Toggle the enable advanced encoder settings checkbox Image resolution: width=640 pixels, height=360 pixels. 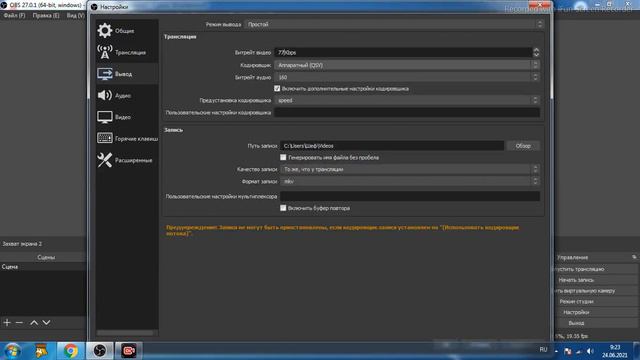(x=277, y=89)
